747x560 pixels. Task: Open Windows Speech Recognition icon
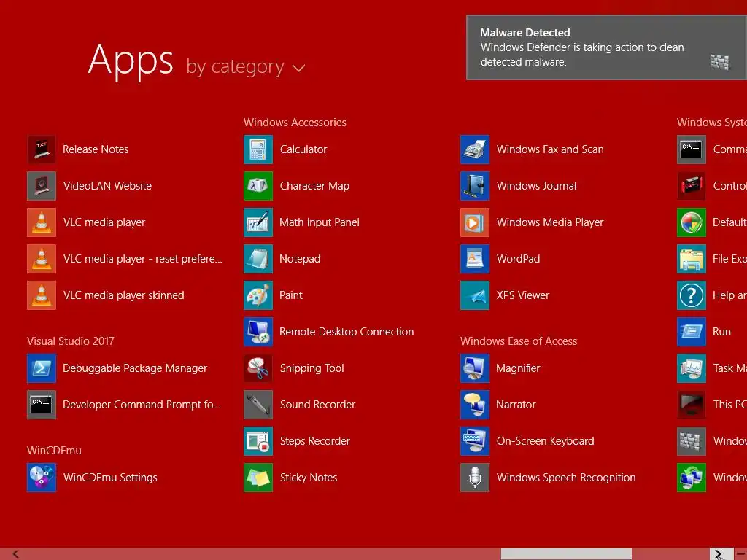[x=475, y=478]
